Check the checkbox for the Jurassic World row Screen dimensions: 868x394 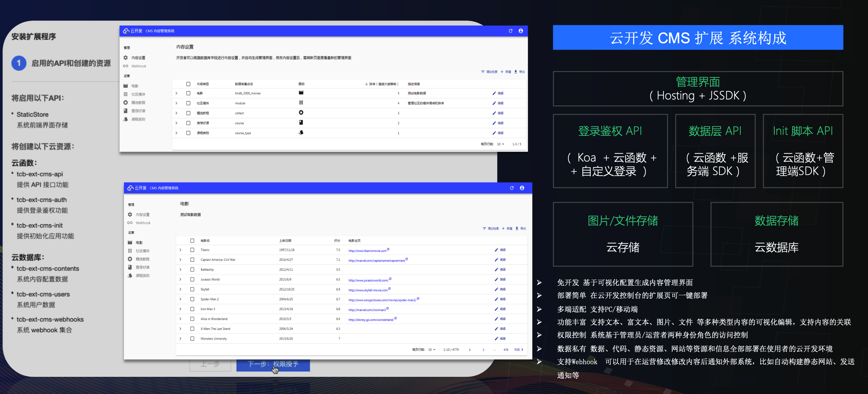pyautogui.click(x=192, y=279)
